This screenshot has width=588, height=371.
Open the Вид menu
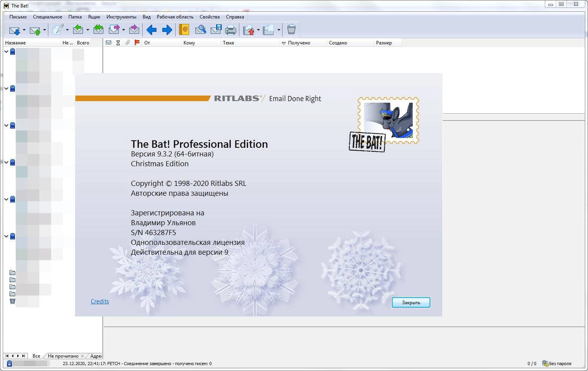click(147, 17)
